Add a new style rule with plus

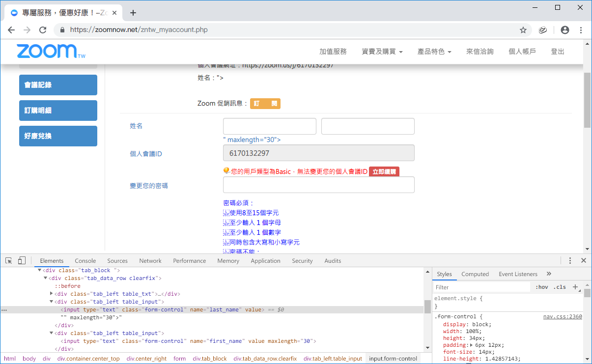[575, 287]
